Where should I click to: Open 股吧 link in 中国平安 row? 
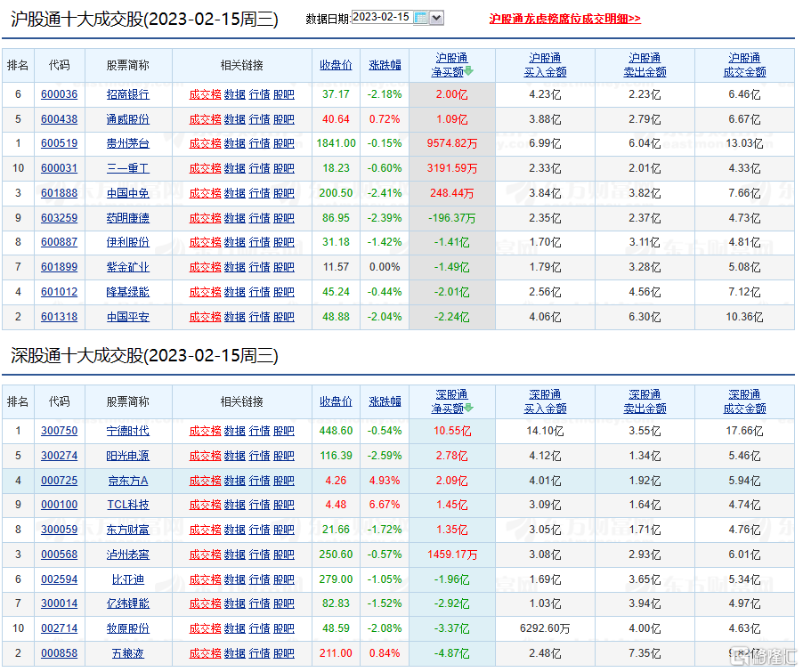pos(284,317)
